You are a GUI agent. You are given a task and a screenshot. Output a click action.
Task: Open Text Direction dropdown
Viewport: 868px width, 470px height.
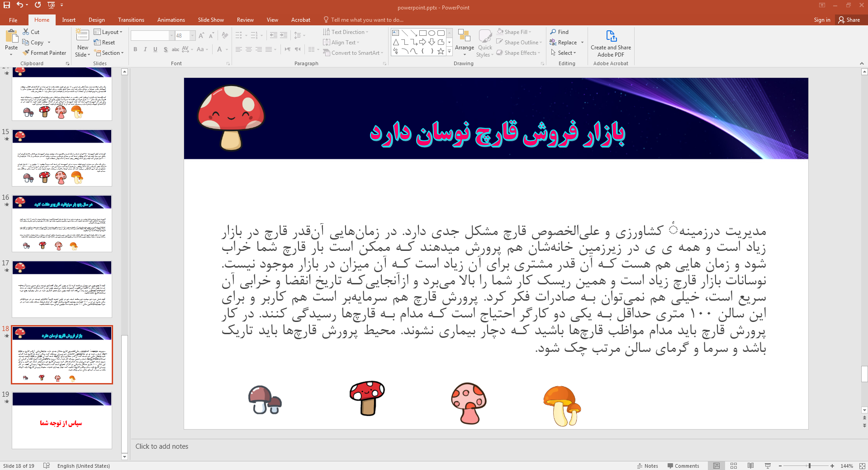pos(346,32)
